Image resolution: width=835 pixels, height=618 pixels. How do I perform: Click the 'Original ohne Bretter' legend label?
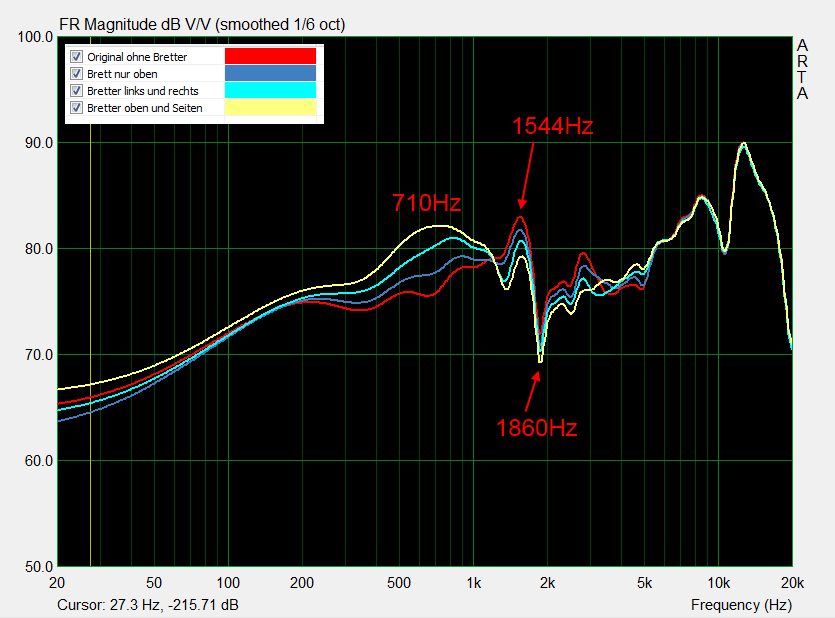(137, 57)
